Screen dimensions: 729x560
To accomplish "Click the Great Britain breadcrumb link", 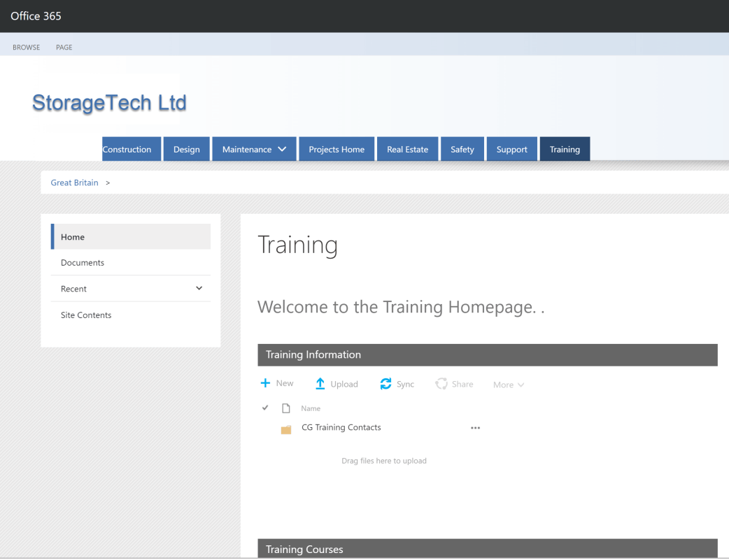I will [74, 182].
